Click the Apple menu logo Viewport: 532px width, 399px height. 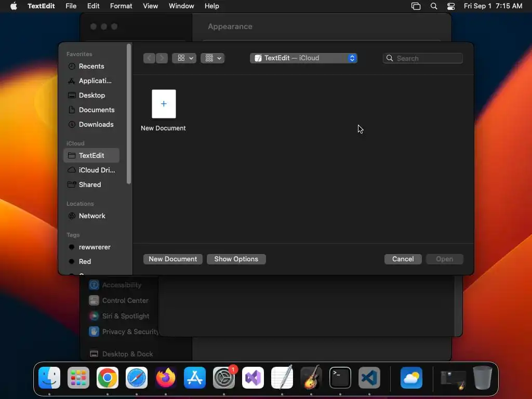(14, 6)
